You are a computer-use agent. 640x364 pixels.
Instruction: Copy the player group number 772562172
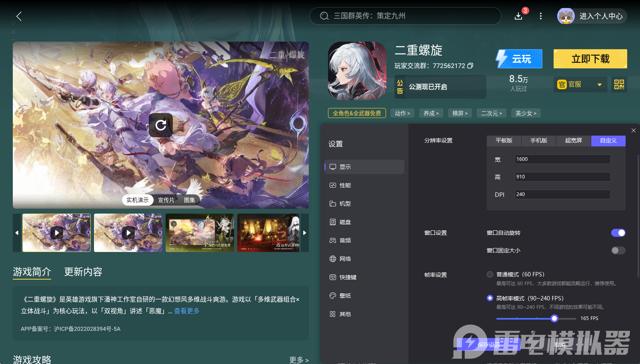click(x=470, y=66)
